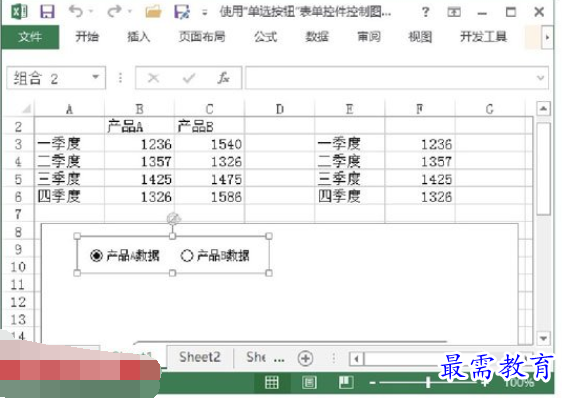The height and width of the screenshot is (398, 562).
Task: Switch to Page Break Preview
Action: pos(346,382)
